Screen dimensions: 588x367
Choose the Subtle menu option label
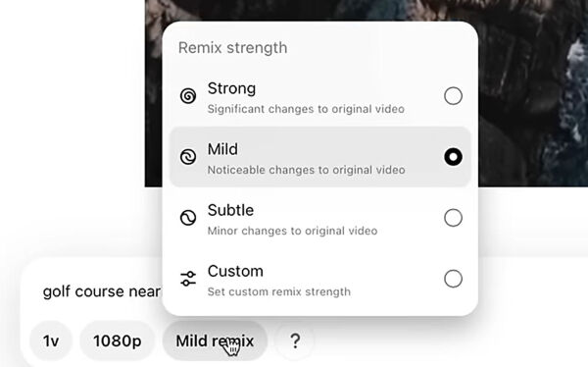230,210
